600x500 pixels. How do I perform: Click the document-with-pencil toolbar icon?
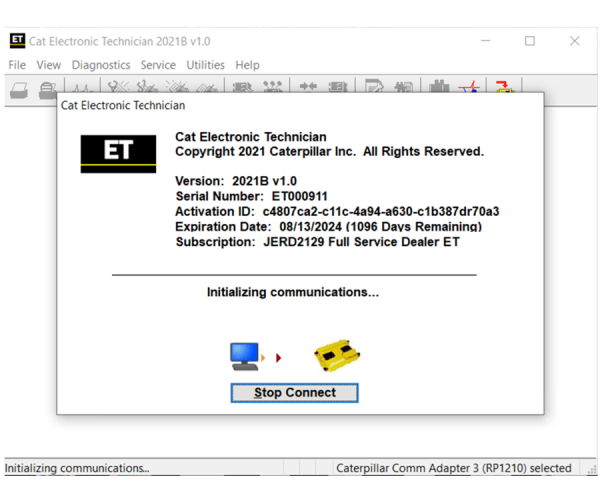[x=374, y=86]
